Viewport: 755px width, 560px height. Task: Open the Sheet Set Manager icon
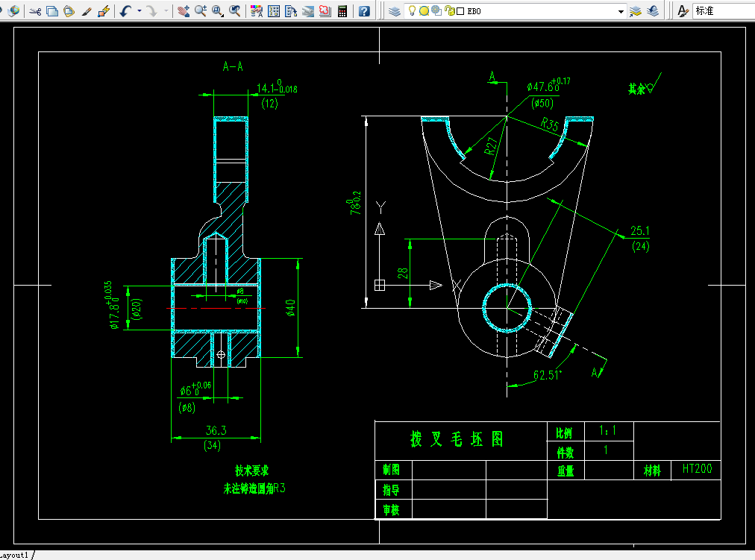pos(308,11)
